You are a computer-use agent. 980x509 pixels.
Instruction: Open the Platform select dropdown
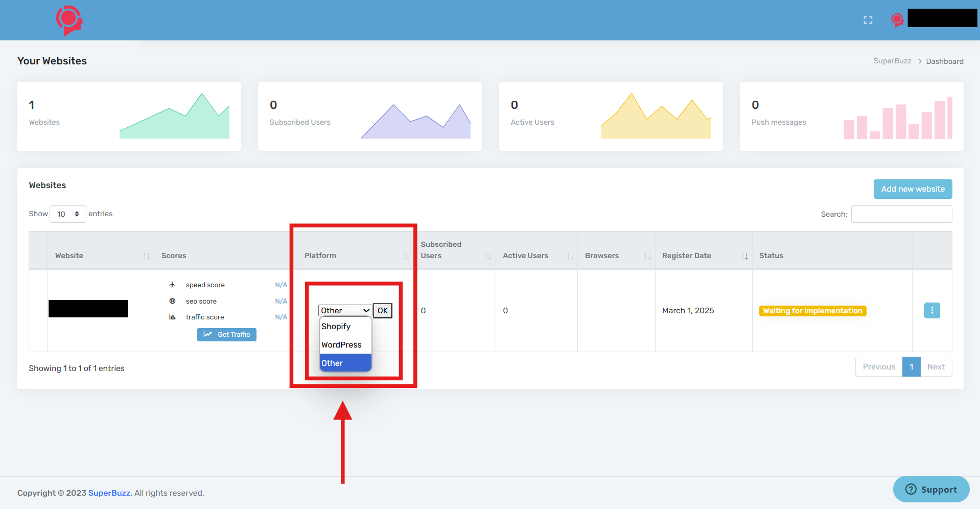pos(345,311)
